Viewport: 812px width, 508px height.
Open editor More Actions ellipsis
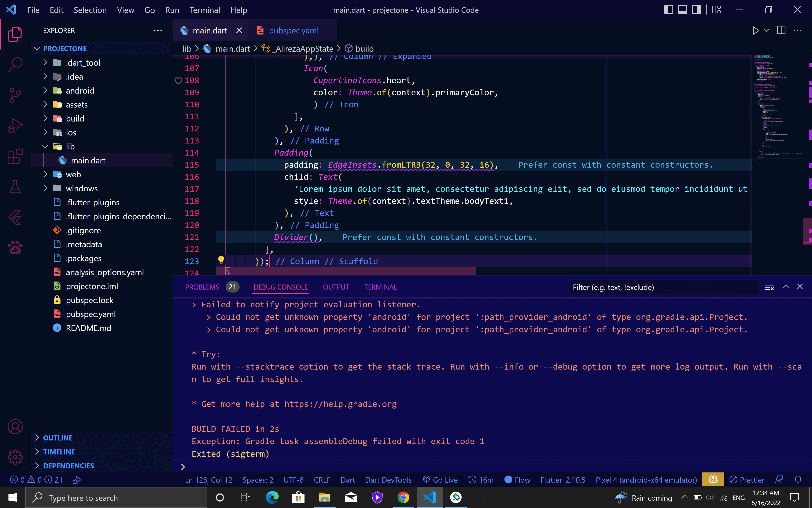797,30
